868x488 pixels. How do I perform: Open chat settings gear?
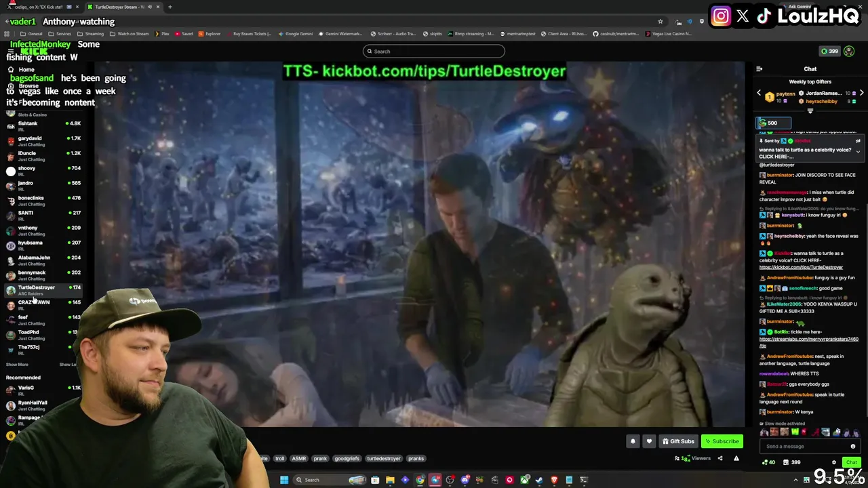[834, 462]
